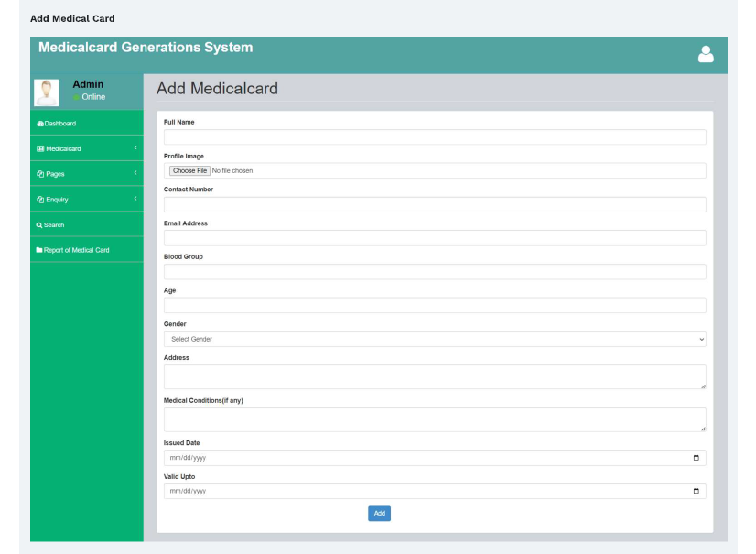
Task: Open the Issued Date calendar picker icon
Action: click(697, 457)
